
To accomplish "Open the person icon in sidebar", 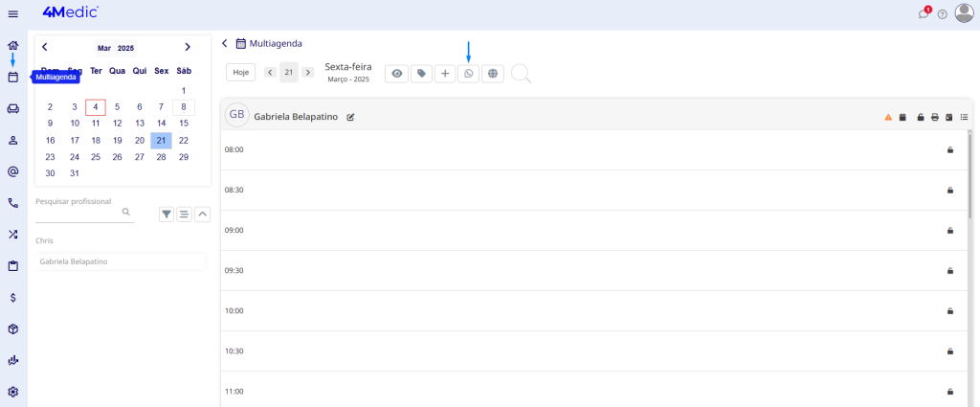I will coord(12,140).
